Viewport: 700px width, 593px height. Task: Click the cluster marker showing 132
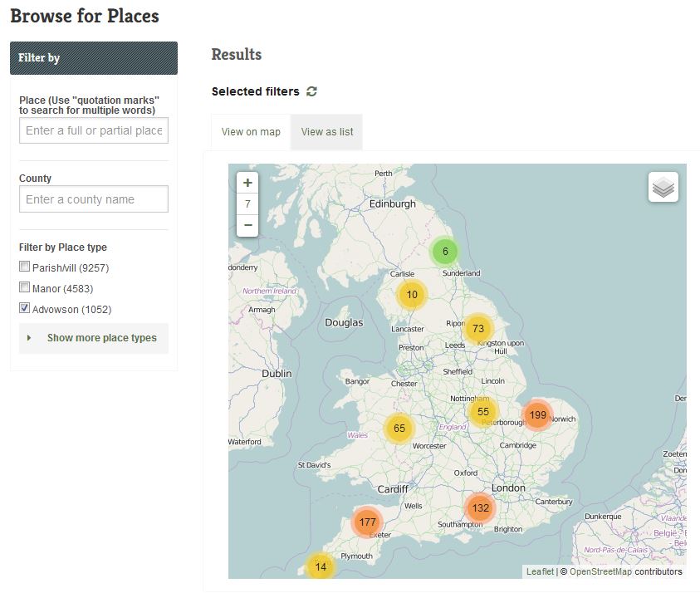(480, 507)
